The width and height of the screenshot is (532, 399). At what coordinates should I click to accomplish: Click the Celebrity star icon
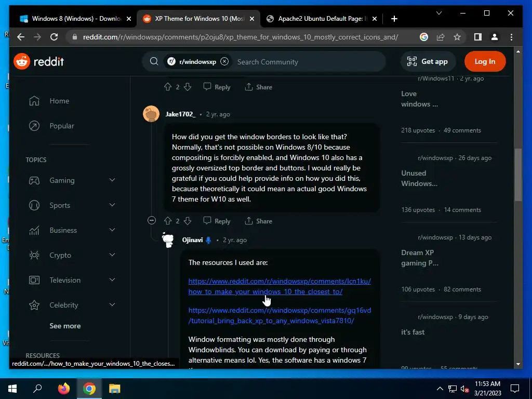[34, 305]
